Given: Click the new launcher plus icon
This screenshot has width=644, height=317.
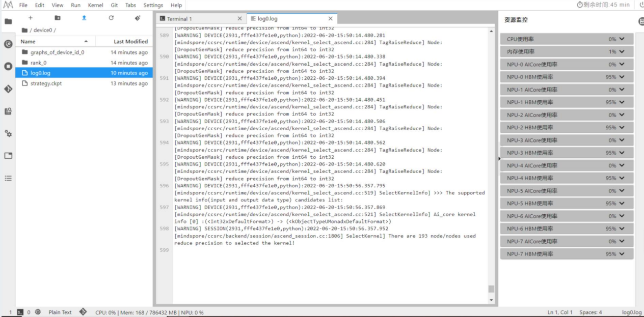Looking at the screenshot, I should (30, 18).
